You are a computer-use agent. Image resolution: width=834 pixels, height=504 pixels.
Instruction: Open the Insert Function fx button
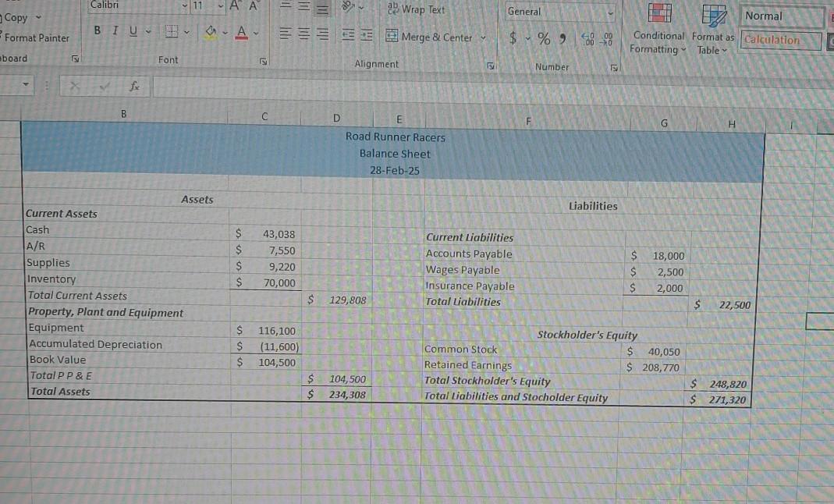coord(134,86)
